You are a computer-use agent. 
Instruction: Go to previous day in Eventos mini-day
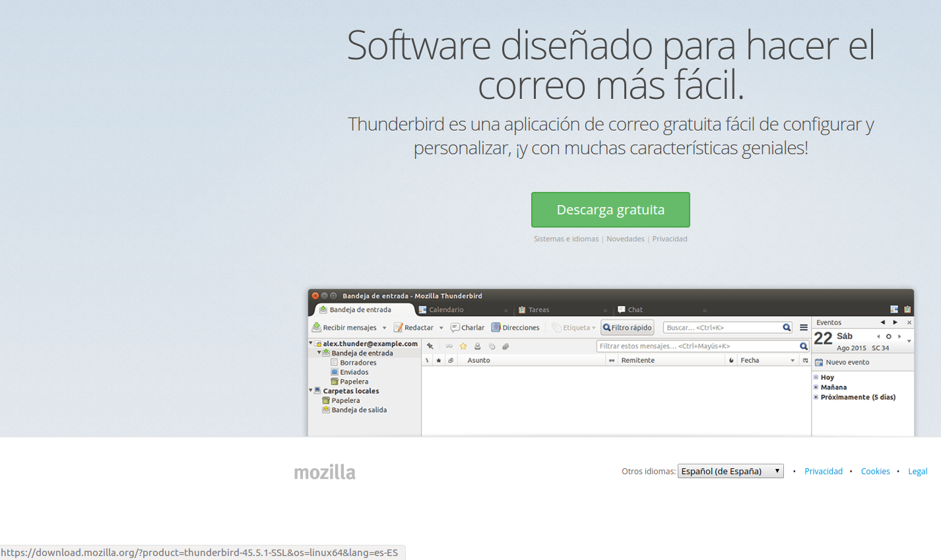[878, 336]
